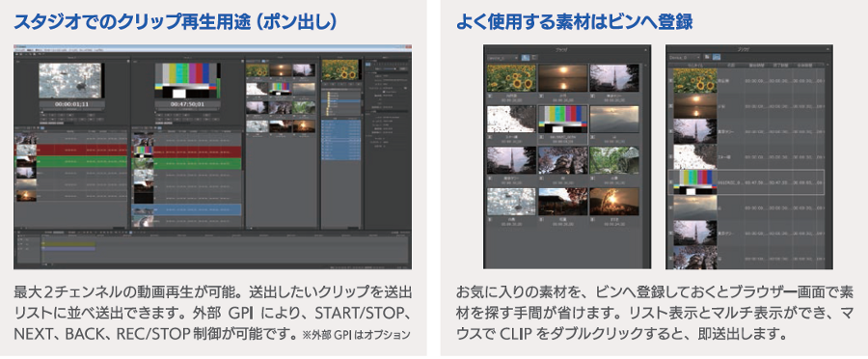Select the red playlist row in left channel
Viewport: 868px width, 359px height.
click(70, 150)
